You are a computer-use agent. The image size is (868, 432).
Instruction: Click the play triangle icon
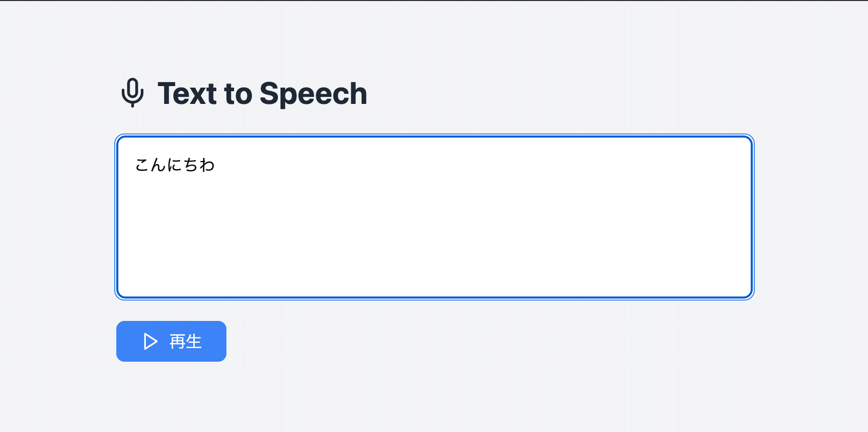point(150,341)
